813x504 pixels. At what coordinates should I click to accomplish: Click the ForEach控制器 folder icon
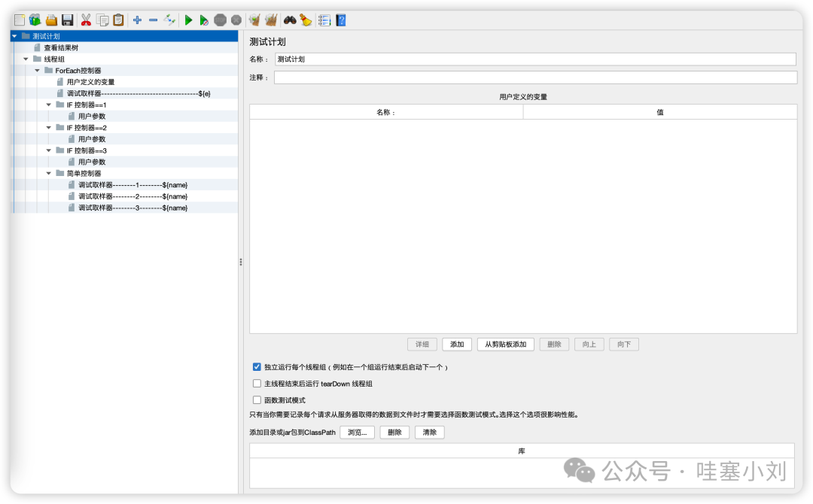point(49,71)
